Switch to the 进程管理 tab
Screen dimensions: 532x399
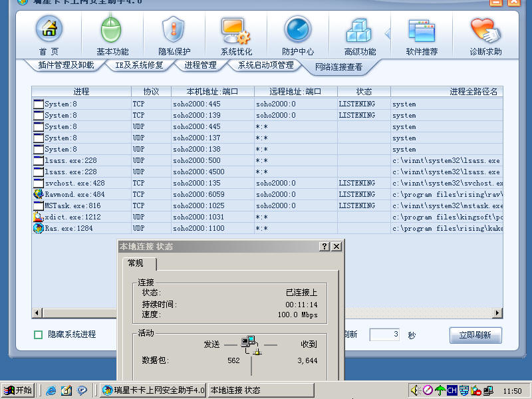click(200, 65)
